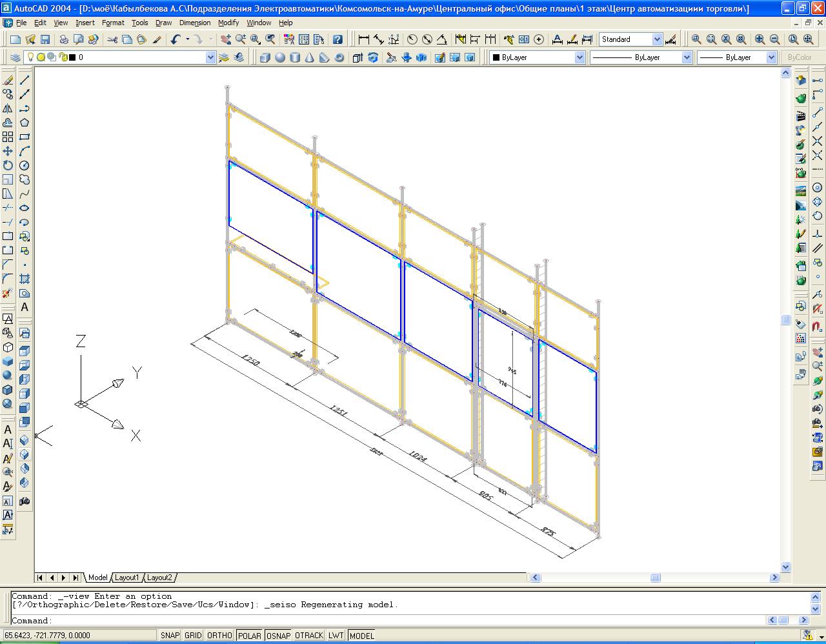826x644 pixels.
Task: Choose the Circle draw tool
Action: [25, 165]
